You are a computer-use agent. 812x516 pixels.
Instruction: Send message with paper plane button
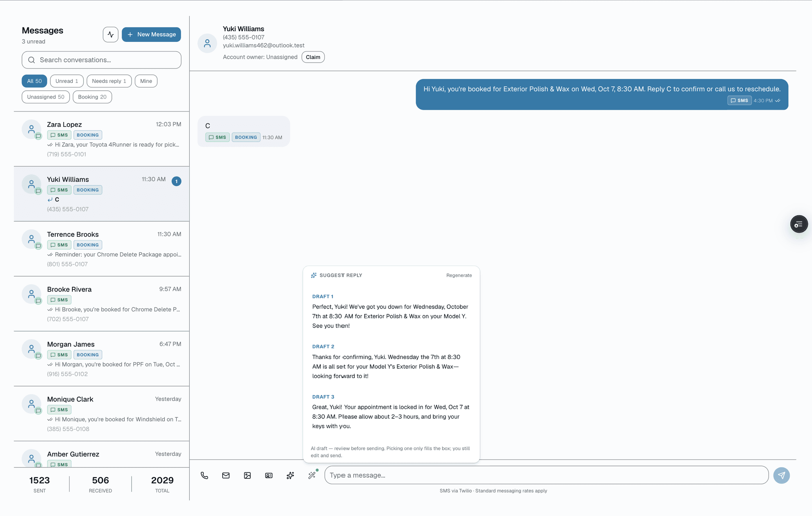[781, 475]
